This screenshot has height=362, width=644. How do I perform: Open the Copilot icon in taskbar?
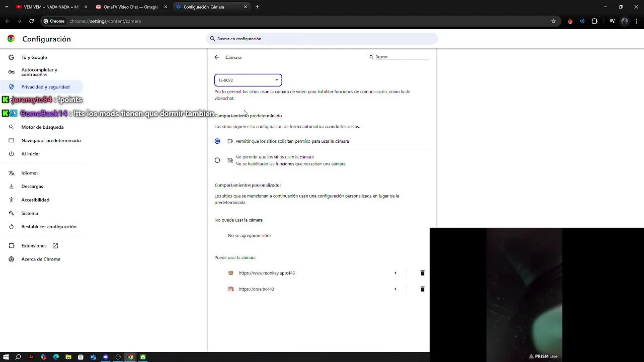point(43,357)
